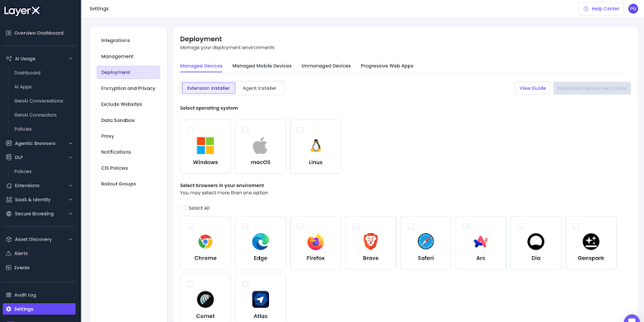Image resolution: width=644 pixels, height=322 pixels.
Task: Click the Download Deployment Script button
Action: coord(592,88)
